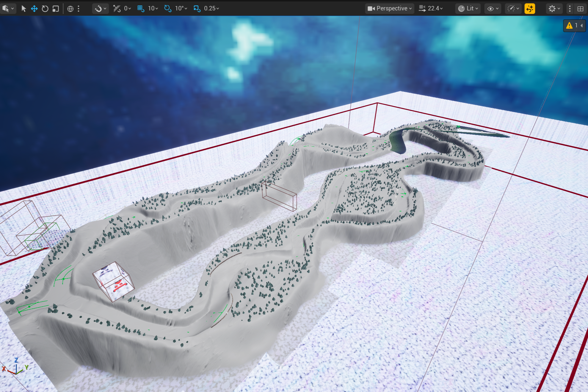Toggle surface snapping icon
Screen dimensions: 588x392
coord(117,8)
